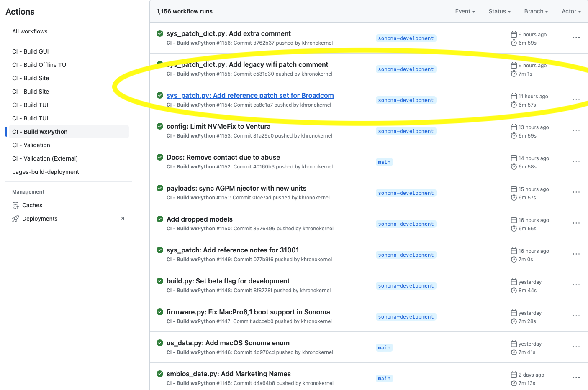Click success check icon for "Add extra comment" run
The image size is (588, 390).
(x=160, y=33)
